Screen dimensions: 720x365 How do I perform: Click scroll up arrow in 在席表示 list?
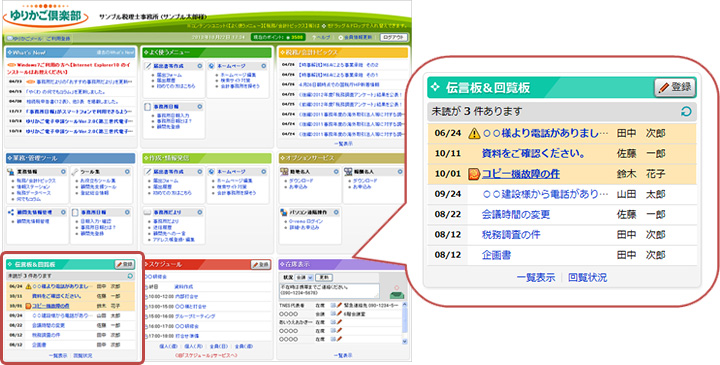(x=405, y=305)
